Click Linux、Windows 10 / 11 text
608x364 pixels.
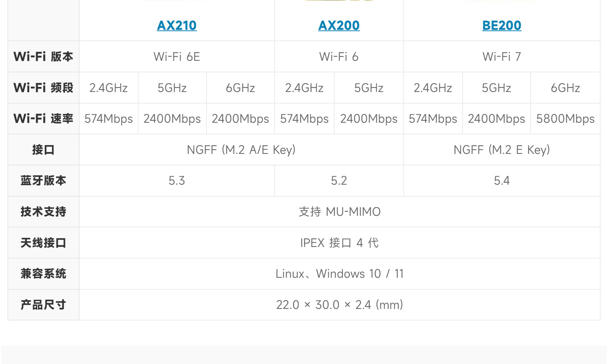pyautogui.click(x=340, y=274)
